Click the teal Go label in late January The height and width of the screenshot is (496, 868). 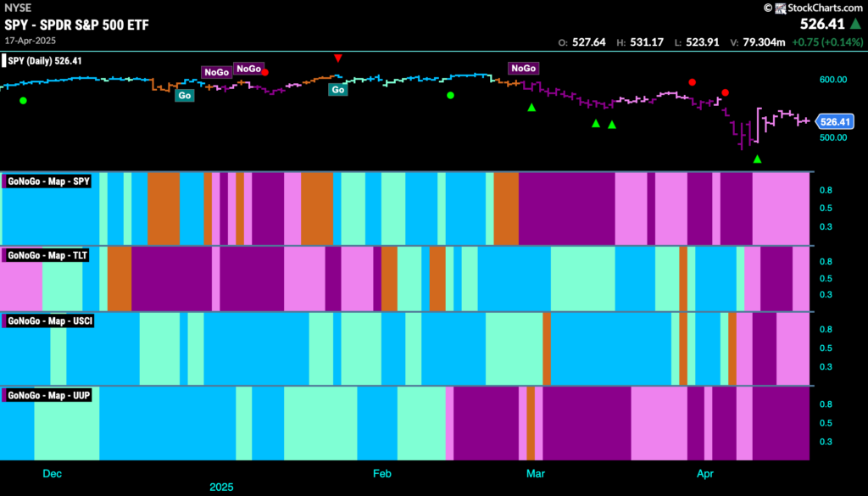pos(338,89)
